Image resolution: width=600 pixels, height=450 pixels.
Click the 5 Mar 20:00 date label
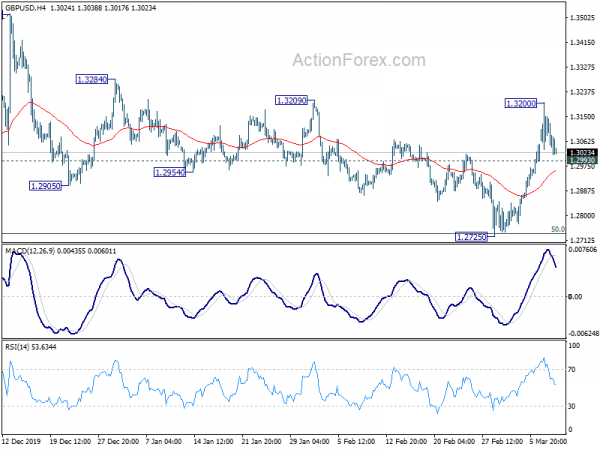click(548, 441)
